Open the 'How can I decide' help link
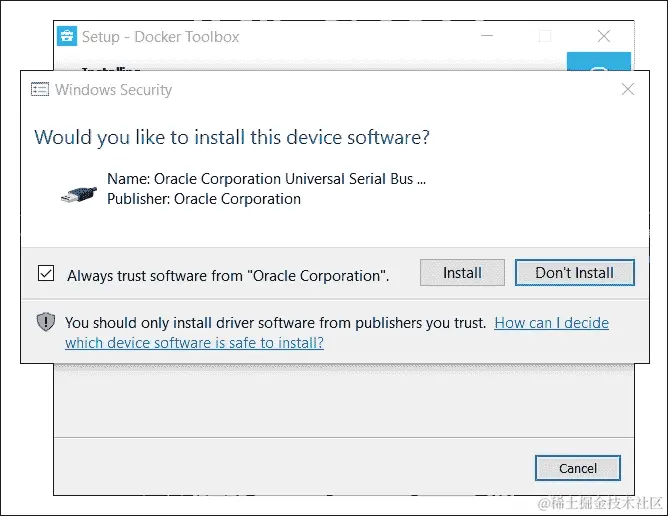This screenshot has height=516, width=668. pos(551,323)
